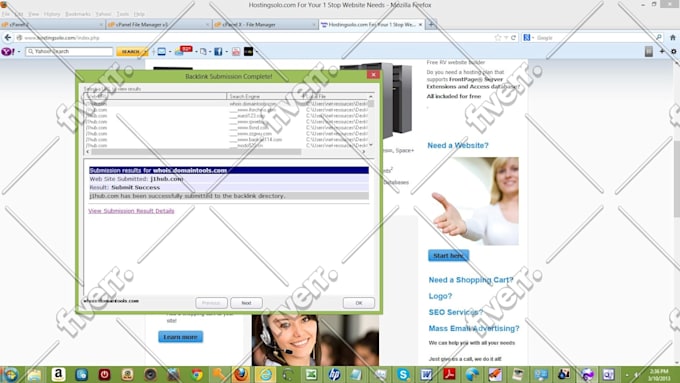Viewport: 680px width, 383px height.
Task: Open the Tools menu
Action: click(x=123, y=14)
